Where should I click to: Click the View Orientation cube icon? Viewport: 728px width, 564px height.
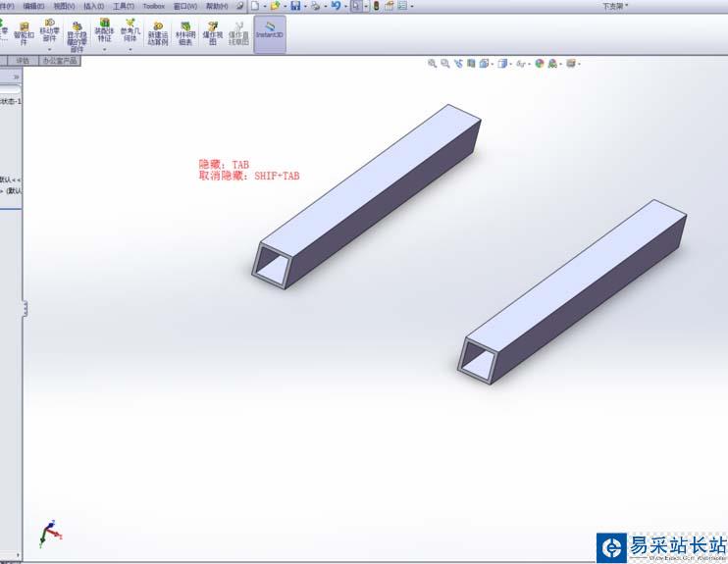[484, 64]
